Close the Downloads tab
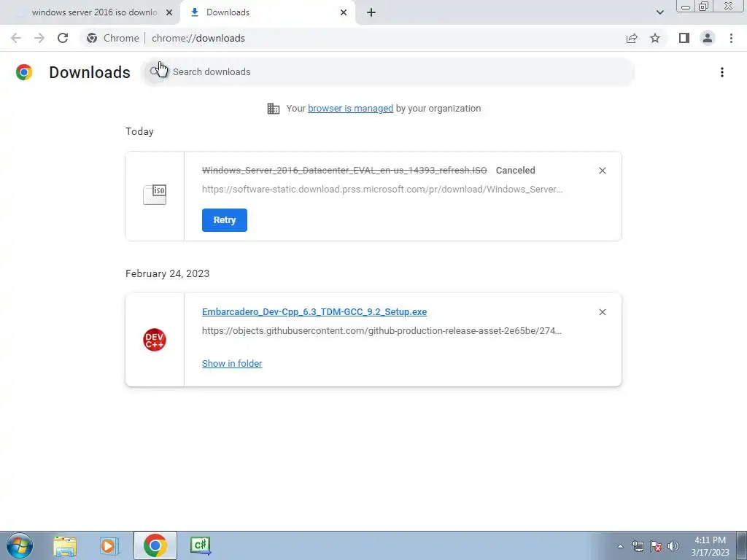 344,12
